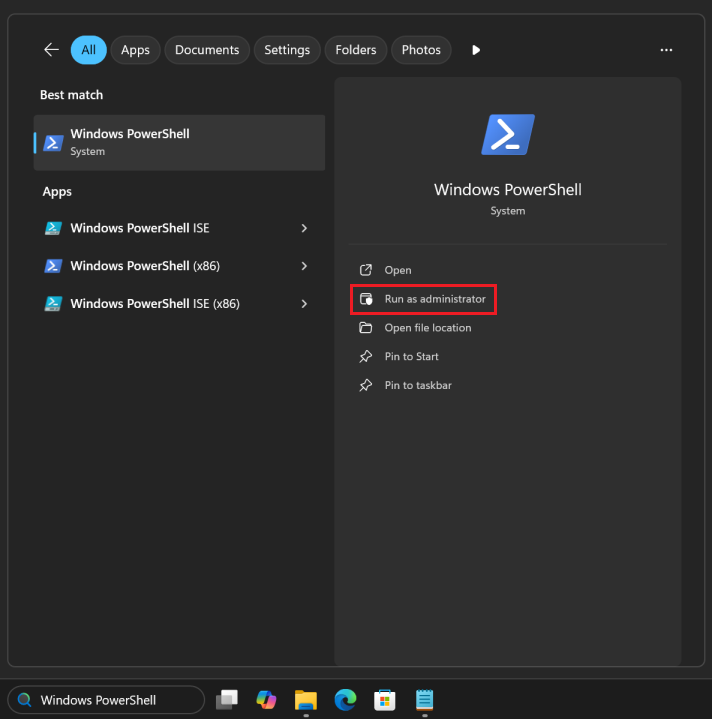
Task: Expand the Windows PowerShell ISE (x86) chevron
Action: coord(304,304)
